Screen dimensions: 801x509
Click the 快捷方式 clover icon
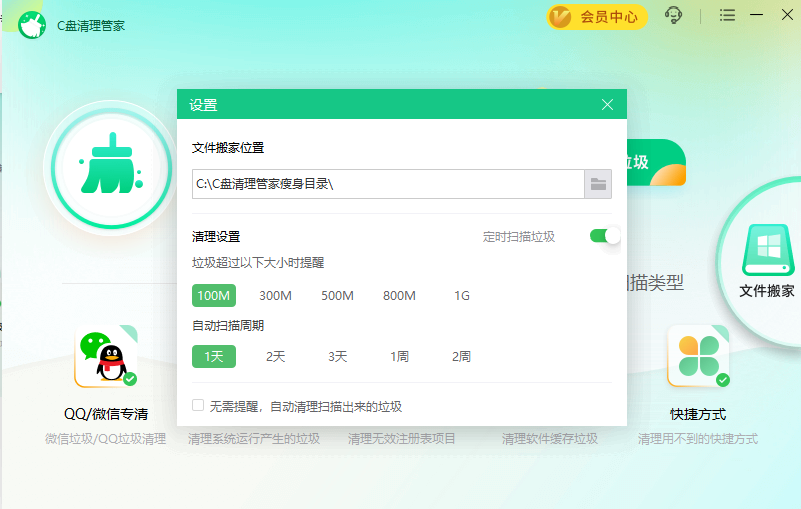tap(697, 357)
